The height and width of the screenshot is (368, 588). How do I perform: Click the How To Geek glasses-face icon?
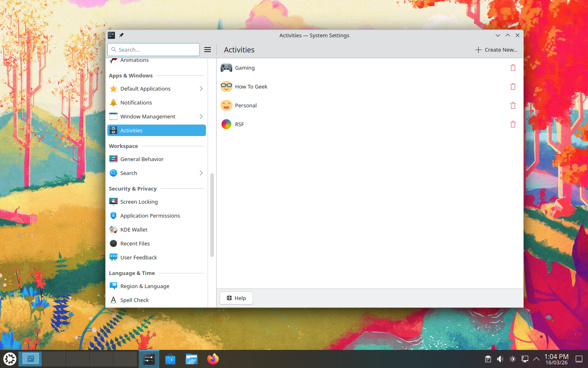pyautogui.click(x=226, y=87)
